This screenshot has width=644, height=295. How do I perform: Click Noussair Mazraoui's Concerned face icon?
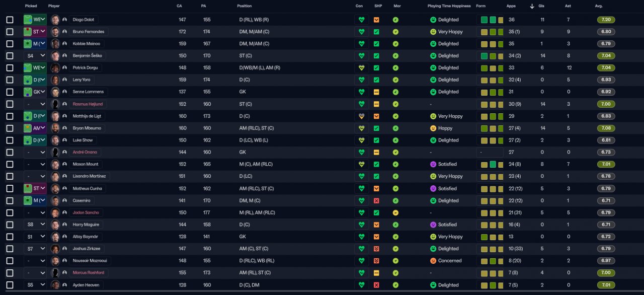pos(433,261)
